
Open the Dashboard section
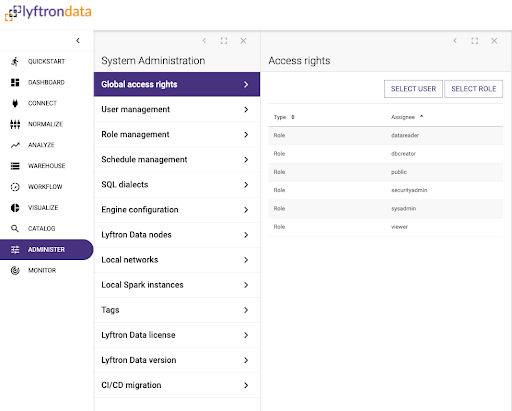(x=46, y=82)
